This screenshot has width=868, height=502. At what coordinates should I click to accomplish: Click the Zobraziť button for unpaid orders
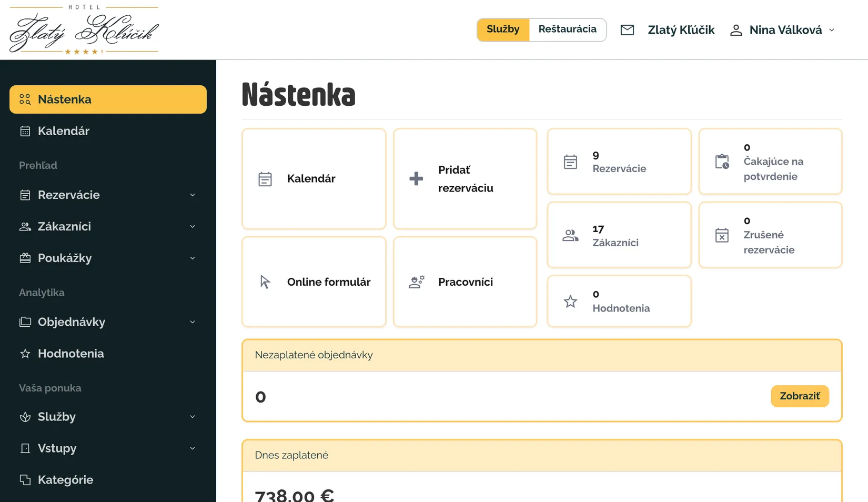pyautogui.click(x=800, y=396)
